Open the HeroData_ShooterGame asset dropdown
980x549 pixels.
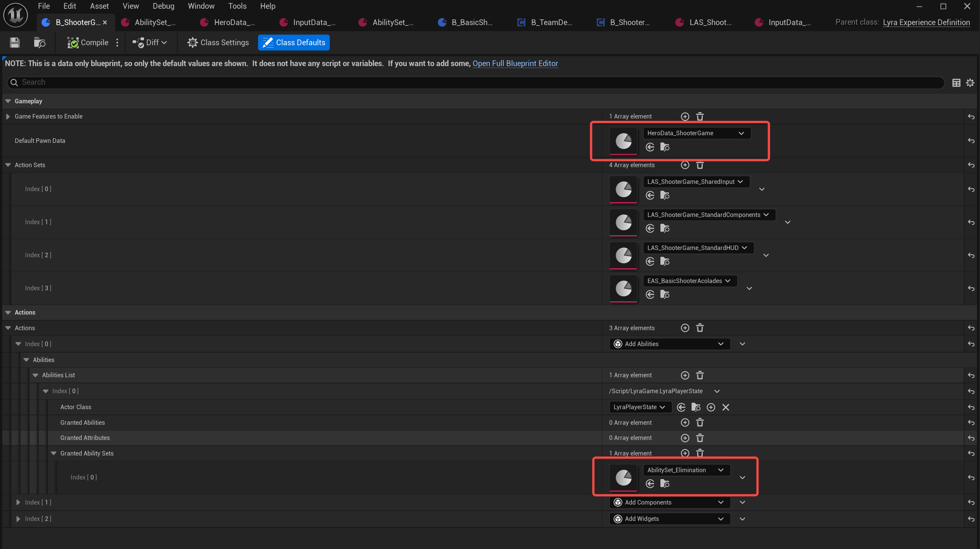click(x=696, y=133)
